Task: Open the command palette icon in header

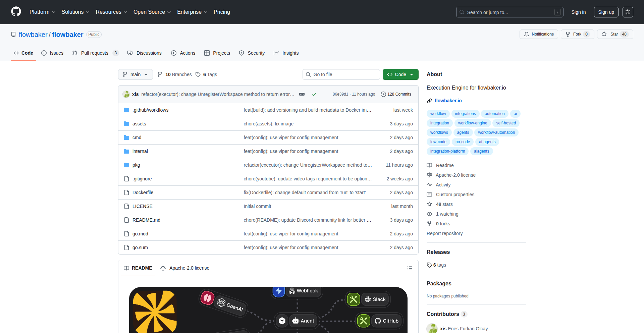Action: click(628, 12)
